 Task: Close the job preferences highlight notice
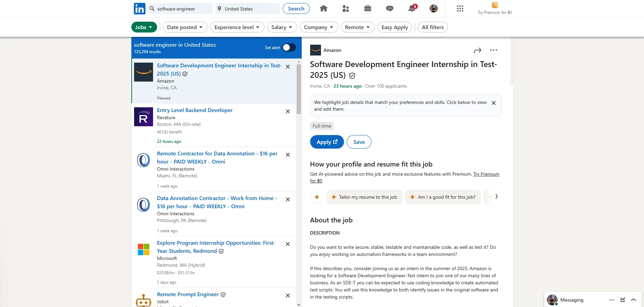(x=494, y=103)
